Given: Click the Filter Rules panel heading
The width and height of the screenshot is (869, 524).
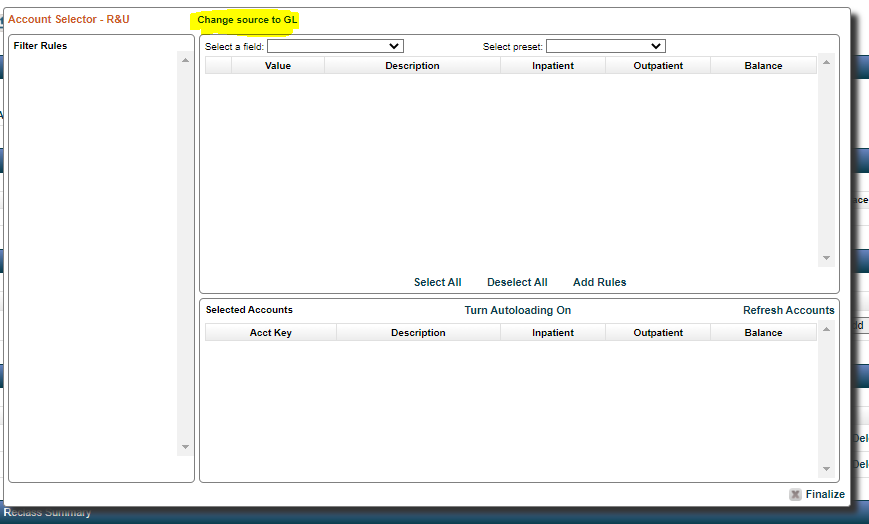Looking at the screenshot, I should [40, 46].
